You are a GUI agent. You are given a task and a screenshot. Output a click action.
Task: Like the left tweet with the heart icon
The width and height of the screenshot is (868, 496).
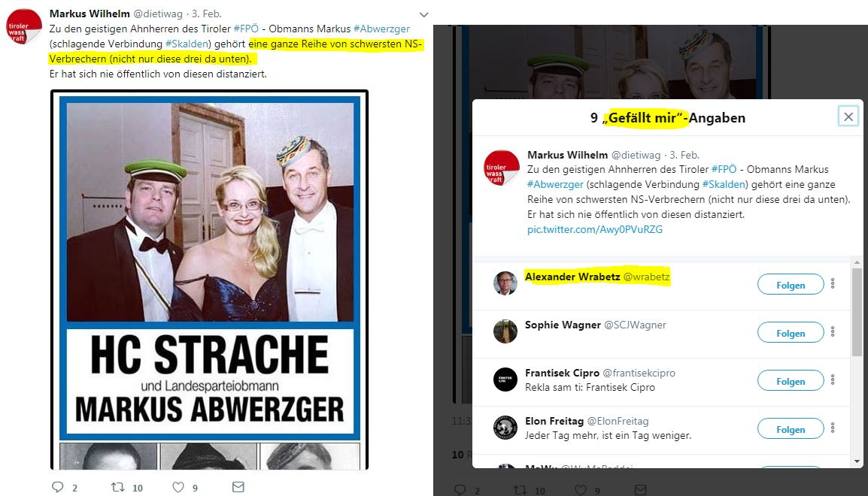click(178, 487)
